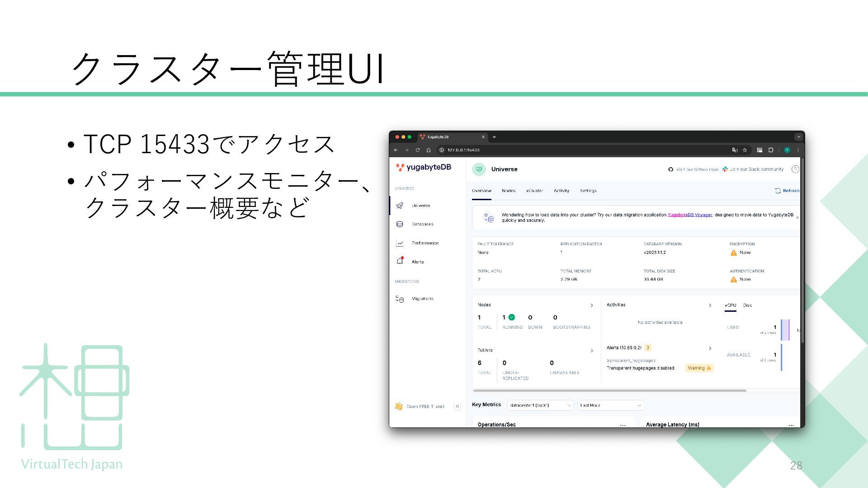Screen dimensions: 868x488
Task: Open the Performance chart icon
Action: [x=400, y=243]
